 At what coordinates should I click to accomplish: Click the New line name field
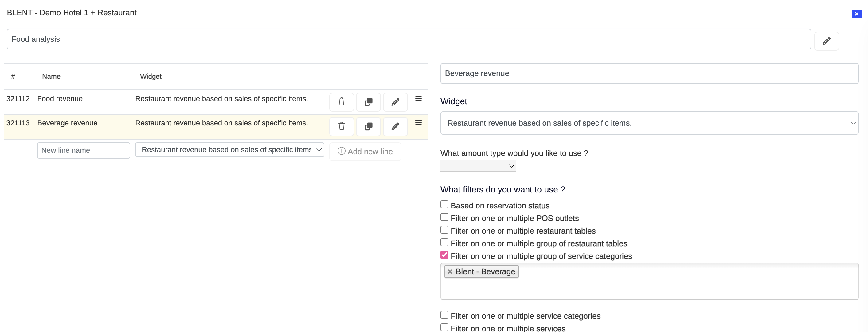point(83,151)
